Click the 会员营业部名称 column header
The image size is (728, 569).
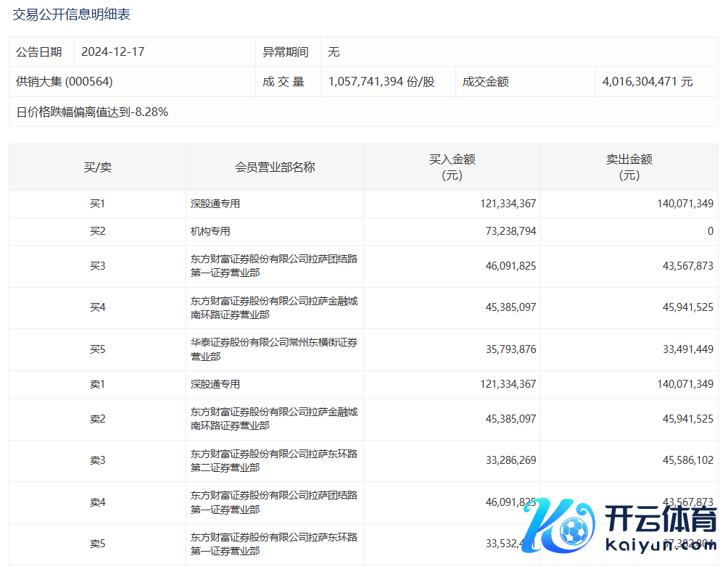275,167
